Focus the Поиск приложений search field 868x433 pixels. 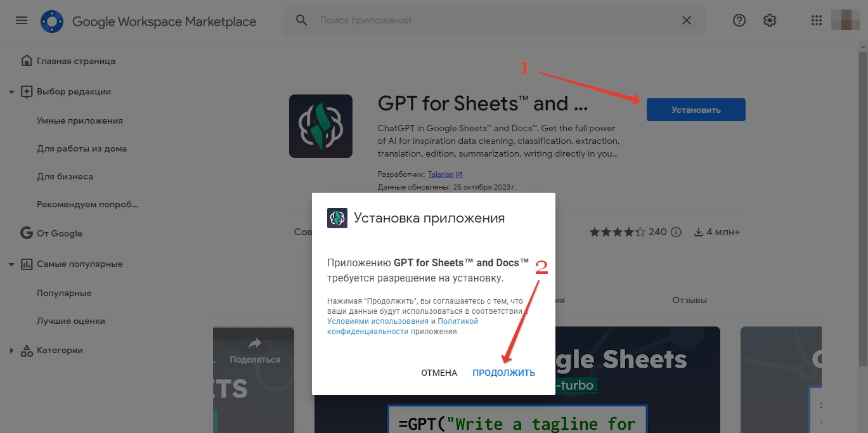pos(493,20)
